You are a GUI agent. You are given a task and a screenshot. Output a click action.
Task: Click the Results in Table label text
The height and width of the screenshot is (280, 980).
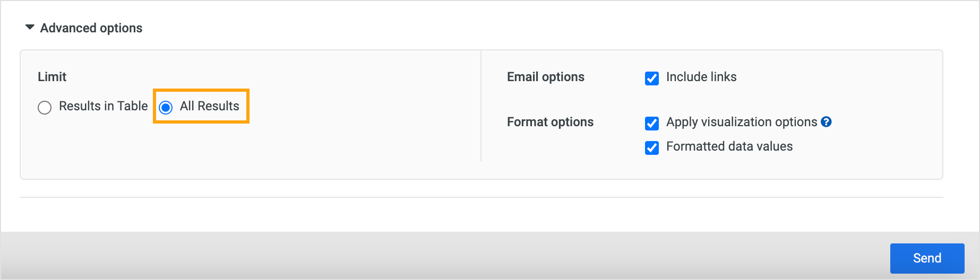103,106
